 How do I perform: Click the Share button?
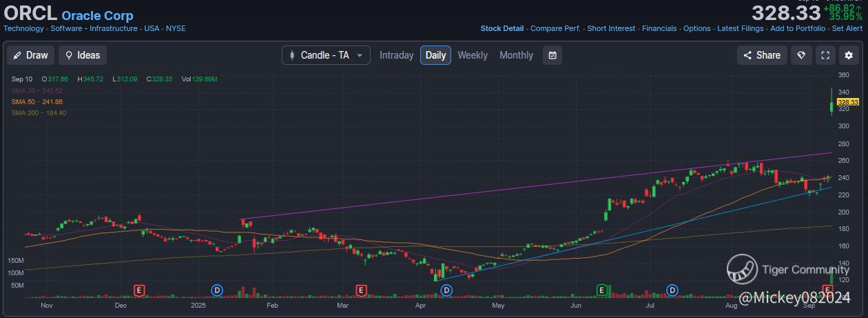(x=761, y=55)
